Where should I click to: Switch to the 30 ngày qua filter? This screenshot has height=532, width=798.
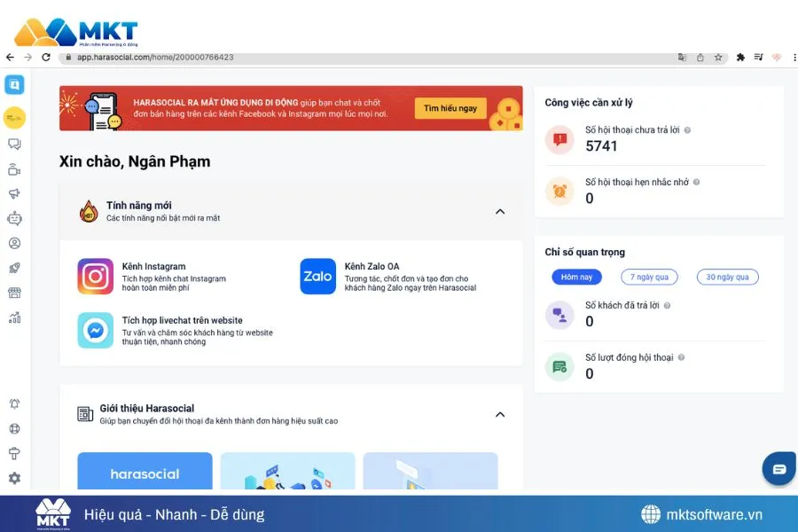click(727, 277)
